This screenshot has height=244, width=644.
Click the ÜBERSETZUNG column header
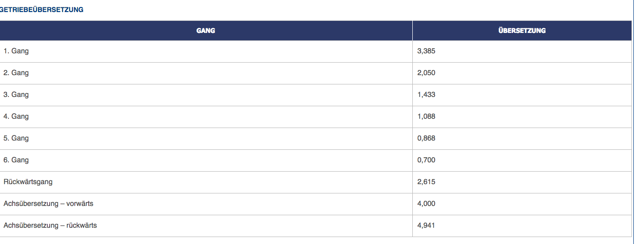coord(522,31)
